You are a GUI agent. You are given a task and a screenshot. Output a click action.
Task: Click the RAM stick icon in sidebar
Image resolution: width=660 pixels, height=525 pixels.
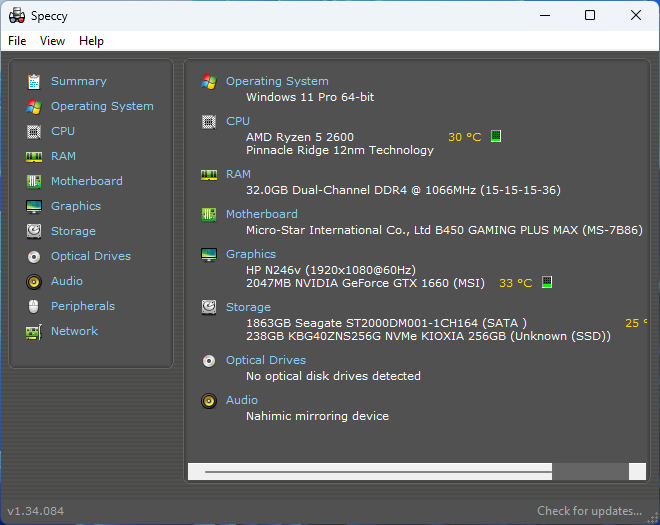click(x=34, y=157)
